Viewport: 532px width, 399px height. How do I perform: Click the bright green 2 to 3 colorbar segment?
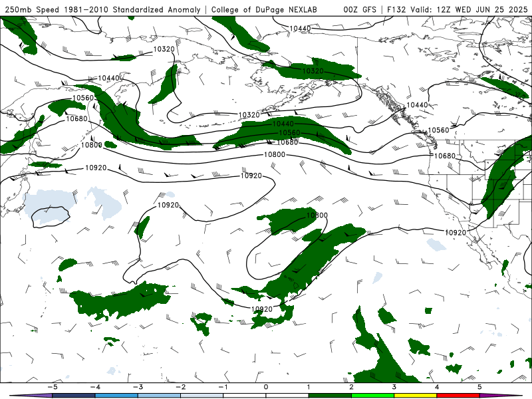372,396
